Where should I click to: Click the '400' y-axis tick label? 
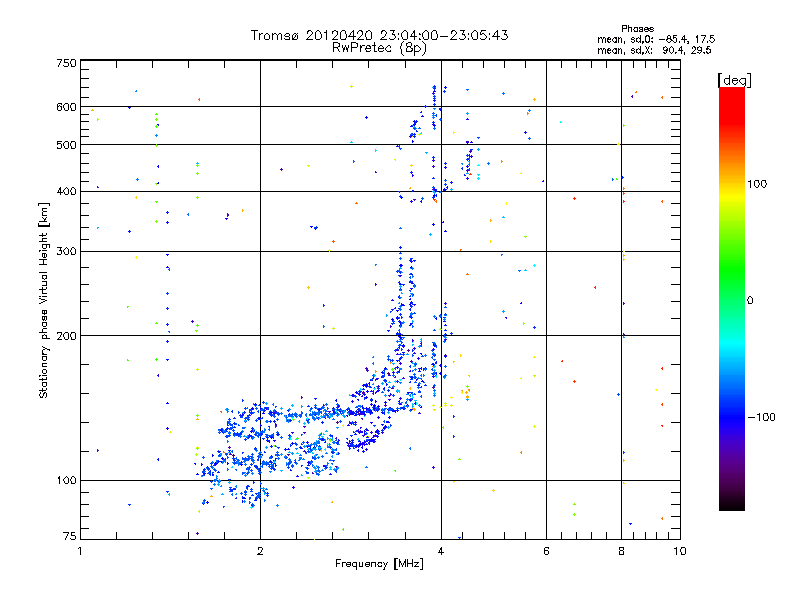[66, 191]
